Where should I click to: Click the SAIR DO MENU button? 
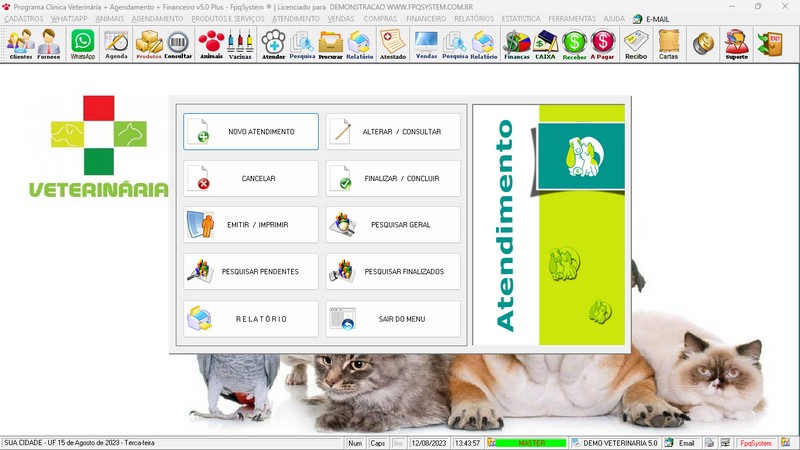pos(393,319)
